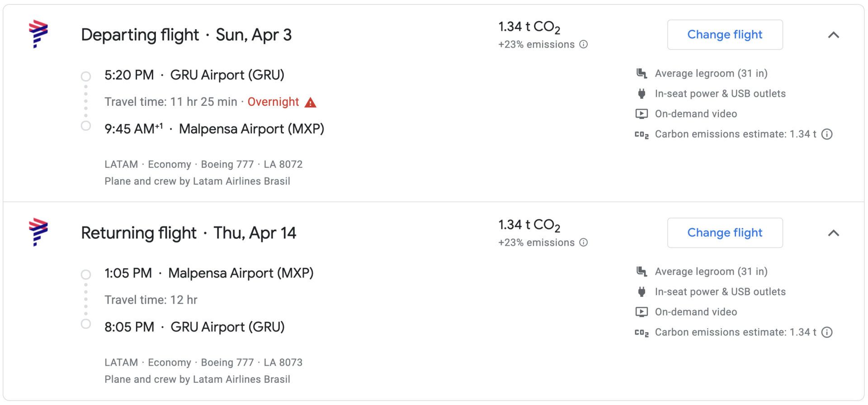Click the red Overnight warning triangle

pos(311,102)
